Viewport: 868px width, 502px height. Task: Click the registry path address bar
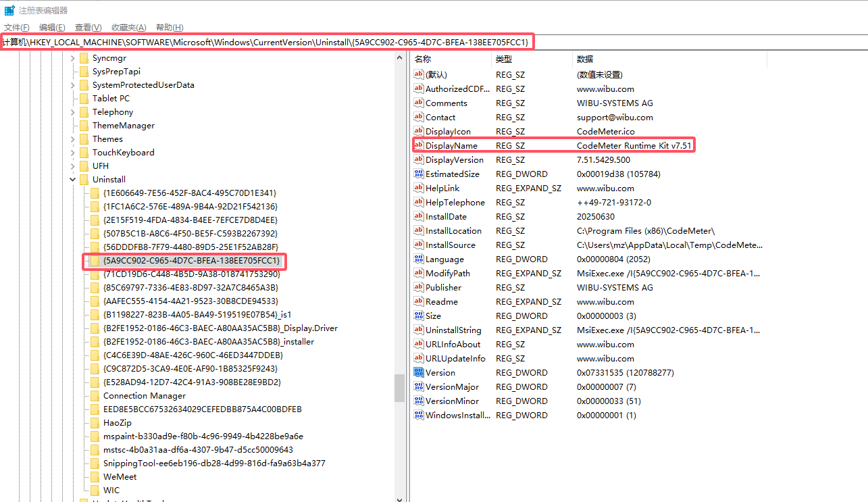coord(270,41)
